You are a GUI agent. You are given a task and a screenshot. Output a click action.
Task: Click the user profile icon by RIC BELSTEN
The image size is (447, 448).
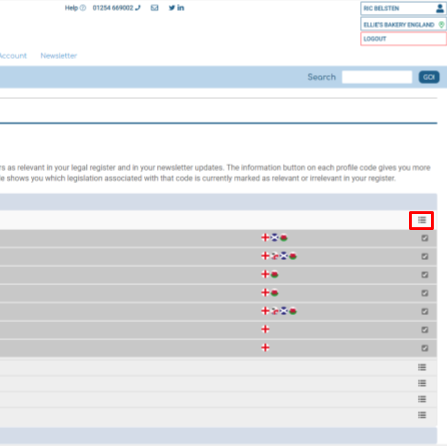[x=440, y=8]
